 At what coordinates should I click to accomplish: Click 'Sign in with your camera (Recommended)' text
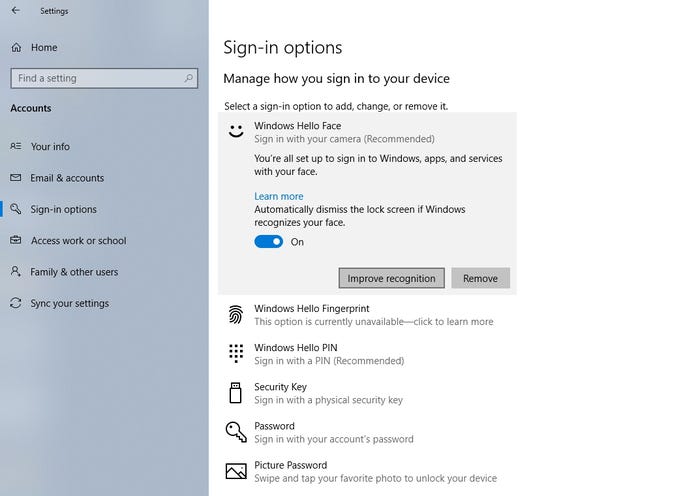344,139
